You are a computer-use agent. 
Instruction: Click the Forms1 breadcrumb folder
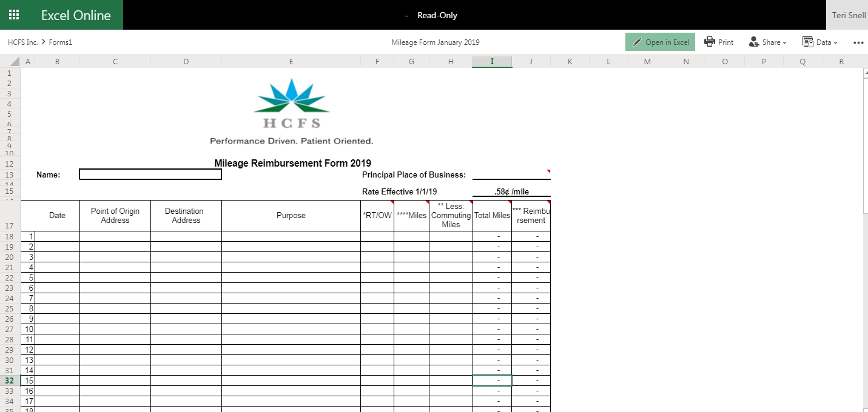coord(61,42)
